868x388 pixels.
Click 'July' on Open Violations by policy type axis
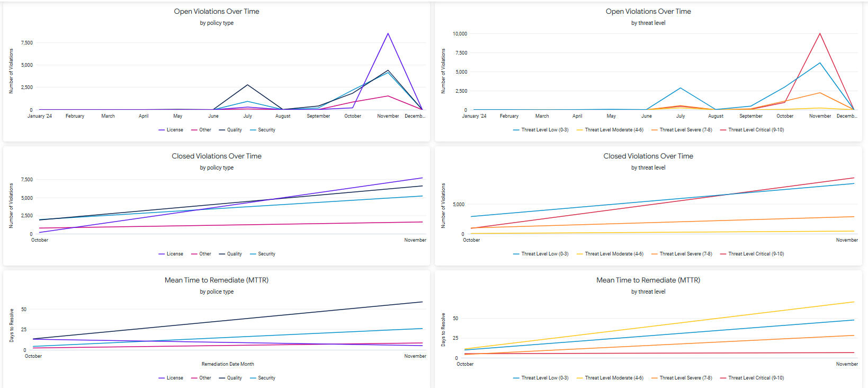pos(247,116)
